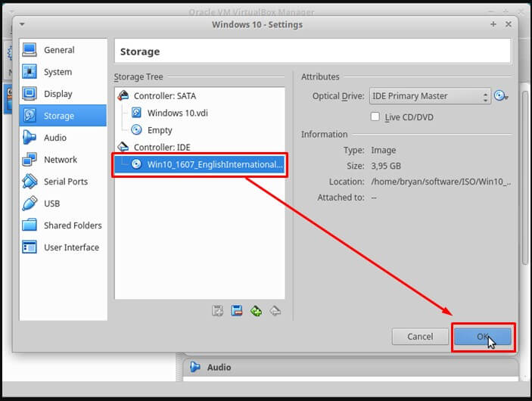The width and height of the screenshot is (532, 401).
Task: Click the Audio section header in VirtualBox Manager
Action: tap(350, 367)
